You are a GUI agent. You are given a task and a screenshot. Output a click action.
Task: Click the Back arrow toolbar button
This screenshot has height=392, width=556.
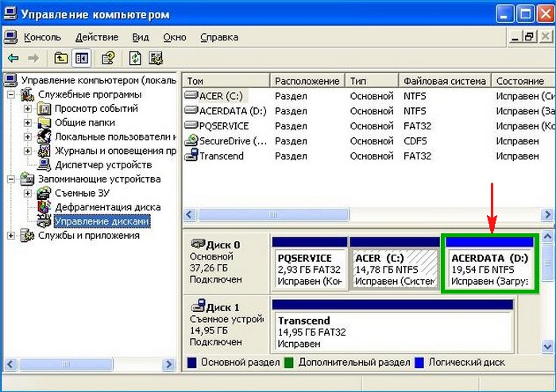14,58
